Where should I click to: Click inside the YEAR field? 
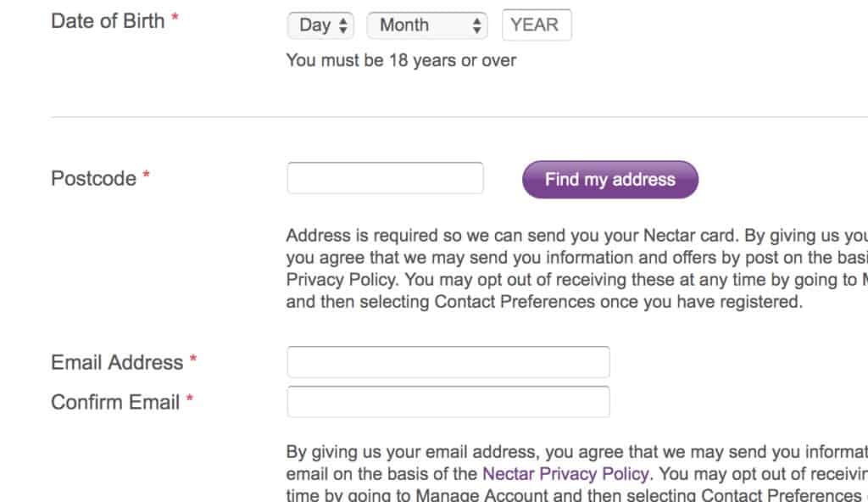coord(537,25)
